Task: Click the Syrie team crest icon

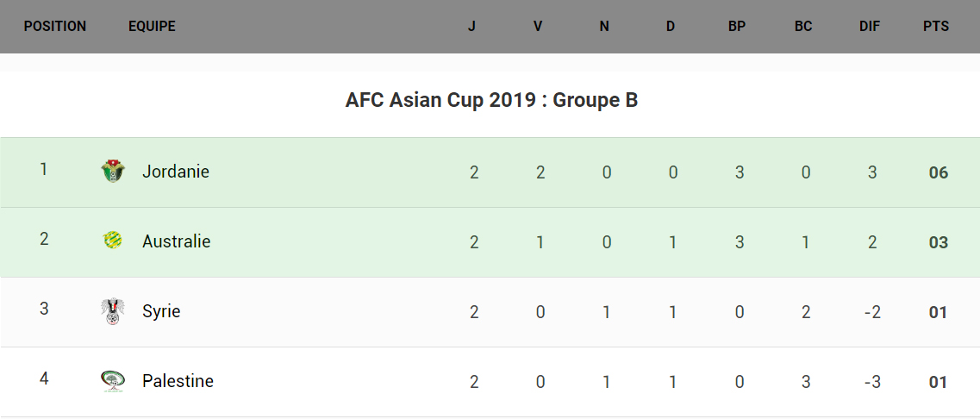Action: point(113,311)
